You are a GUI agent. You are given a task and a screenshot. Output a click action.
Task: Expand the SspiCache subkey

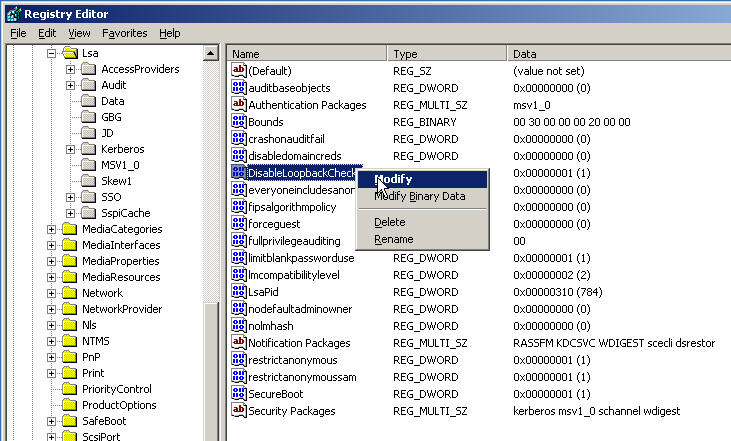(71, 213)
